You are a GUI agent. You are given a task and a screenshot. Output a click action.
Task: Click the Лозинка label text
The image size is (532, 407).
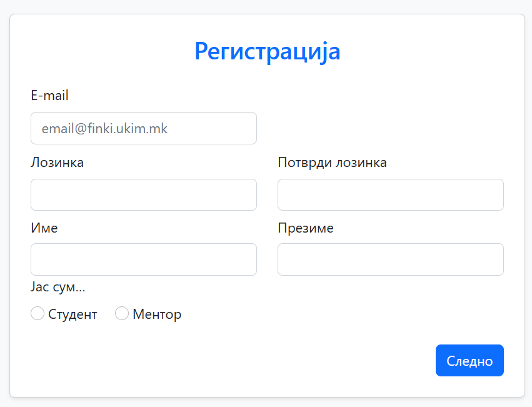(x=57, y=163)
